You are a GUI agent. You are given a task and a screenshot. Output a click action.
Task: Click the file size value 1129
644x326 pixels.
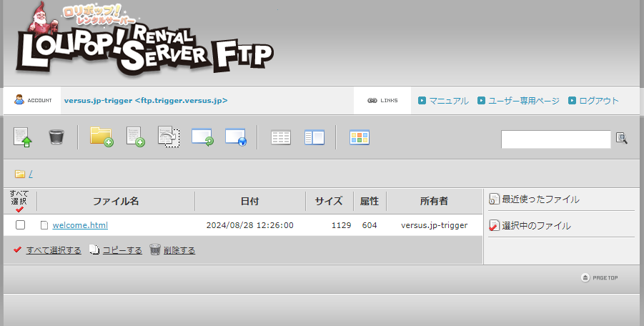(342, 225)
